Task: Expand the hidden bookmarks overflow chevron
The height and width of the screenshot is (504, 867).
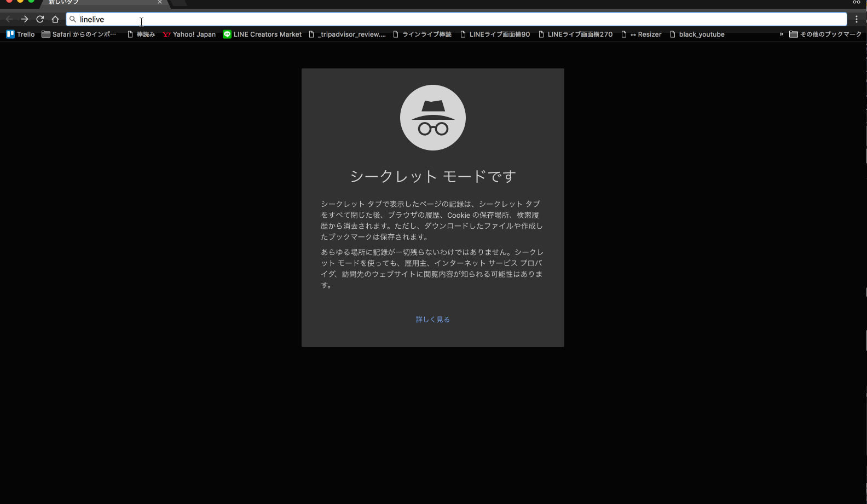Action: tap(781, 34)
